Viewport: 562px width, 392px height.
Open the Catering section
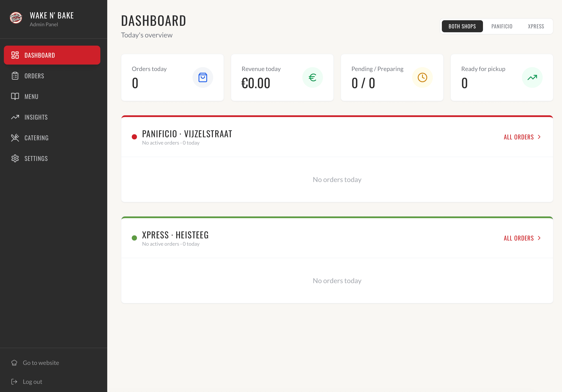coord(52,138)
